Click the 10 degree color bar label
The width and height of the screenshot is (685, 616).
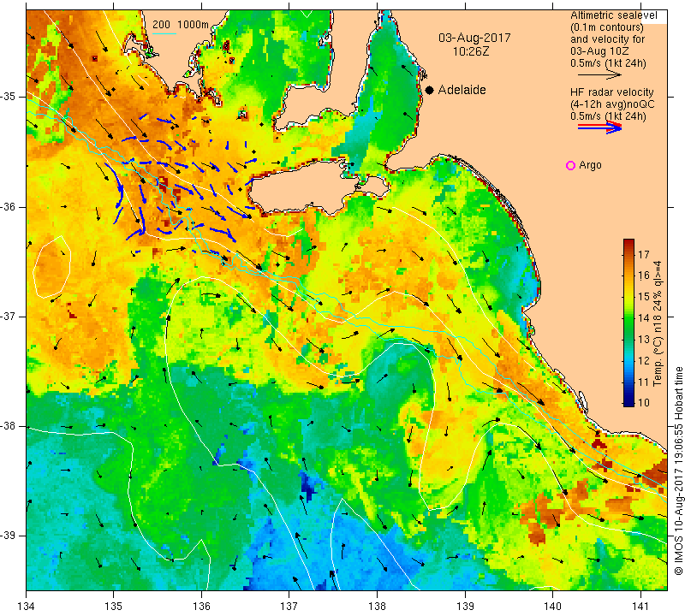pos(644,402)
